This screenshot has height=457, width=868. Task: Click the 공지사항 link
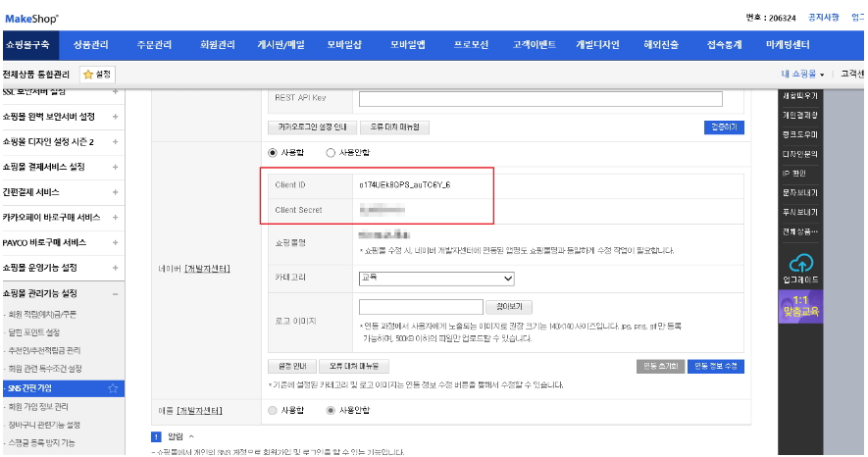pos(824,18)
